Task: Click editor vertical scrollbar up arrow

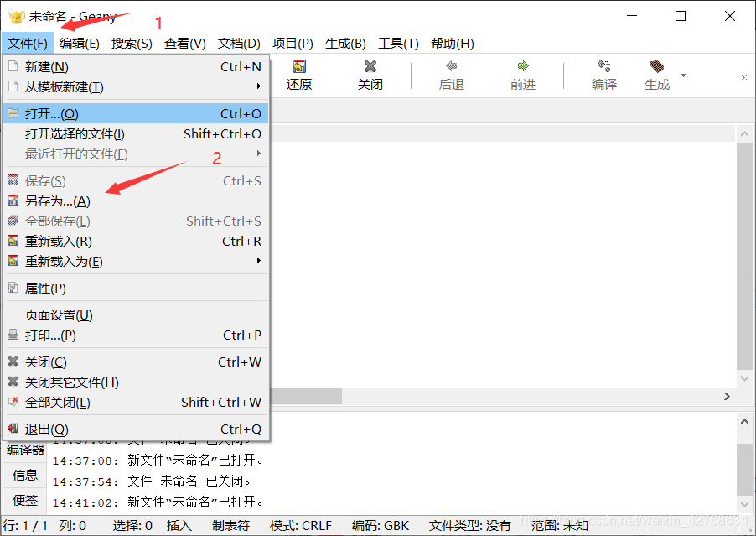Action: pos(744,134)
